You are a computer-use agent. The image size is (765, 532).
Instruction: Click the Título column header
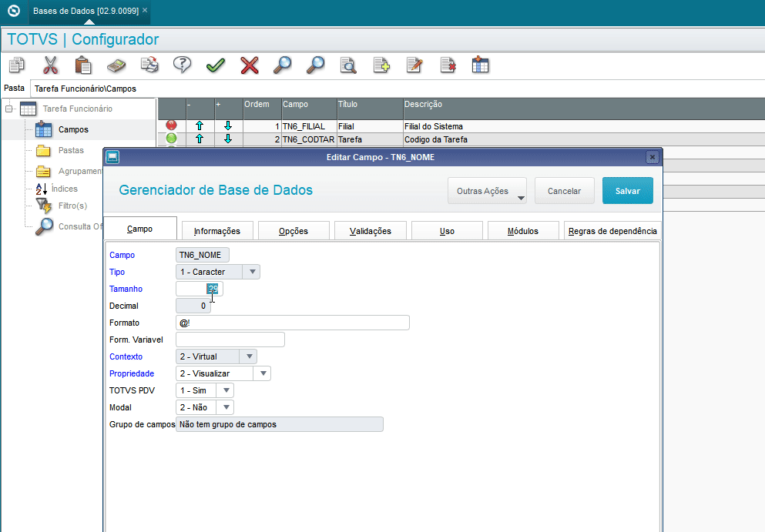(x=371, y=109)
